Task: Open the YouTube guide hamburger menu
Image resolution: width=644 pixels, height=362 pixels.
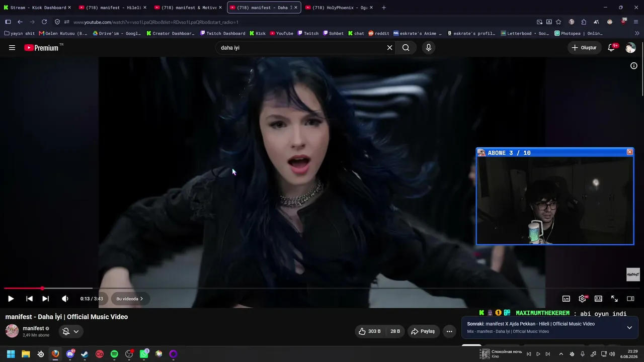Action: pos(12,48)
